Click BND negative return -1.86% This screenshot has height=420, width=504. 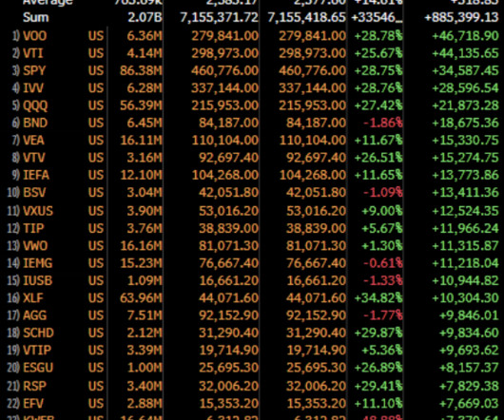coord(383,123)
